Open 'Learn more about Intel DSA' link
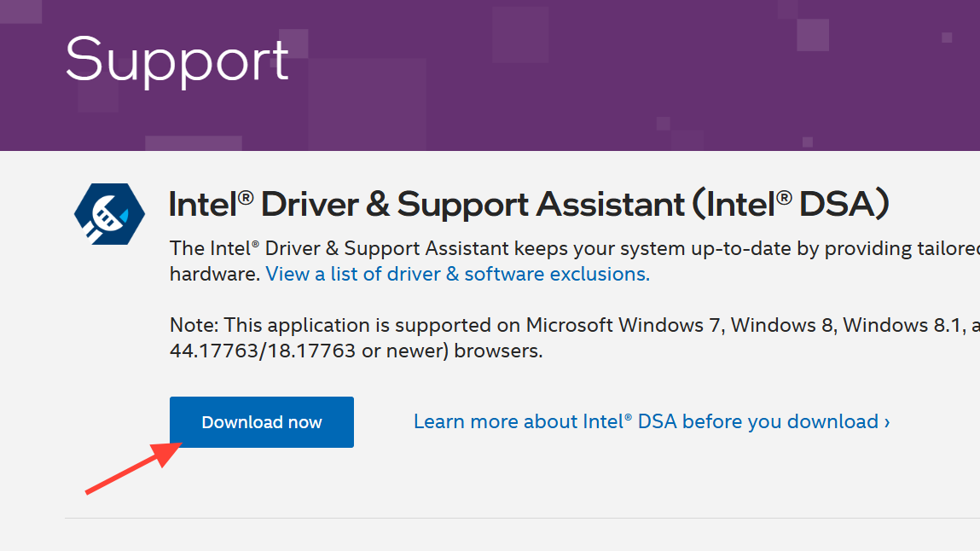This screenshot has height=551, width=980. click(x=652, y=421)
